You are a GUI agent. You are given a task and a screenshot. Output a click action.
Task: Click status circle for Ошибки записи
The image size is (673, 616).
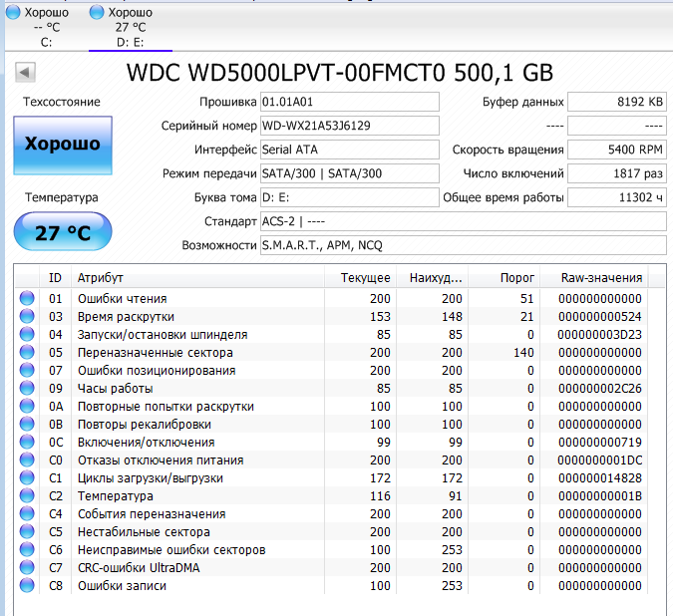[x=27, y=585]
